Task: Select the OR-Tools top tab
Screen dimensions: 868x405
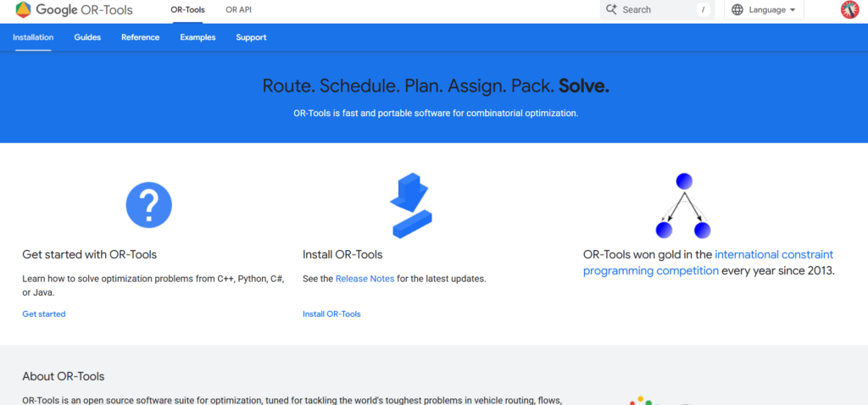Action: click(x=187, y=9)
